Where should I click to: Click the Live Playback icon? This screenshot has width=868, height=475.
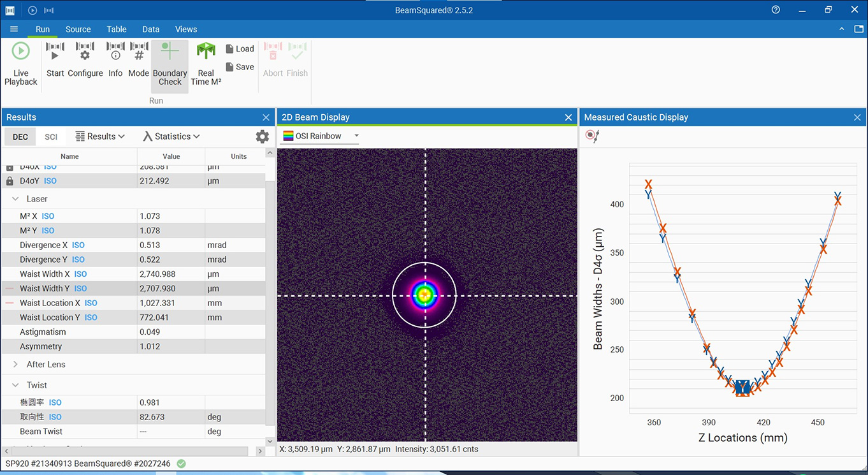click(20, 62)
